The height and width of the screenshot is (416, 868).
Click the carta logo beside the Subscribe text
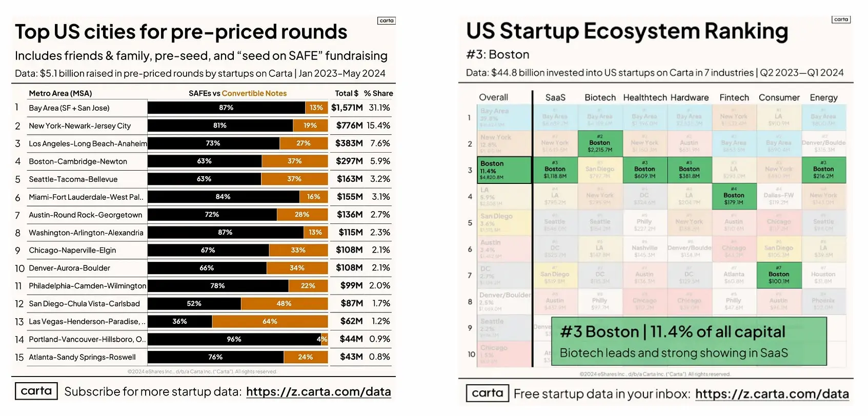36,391
